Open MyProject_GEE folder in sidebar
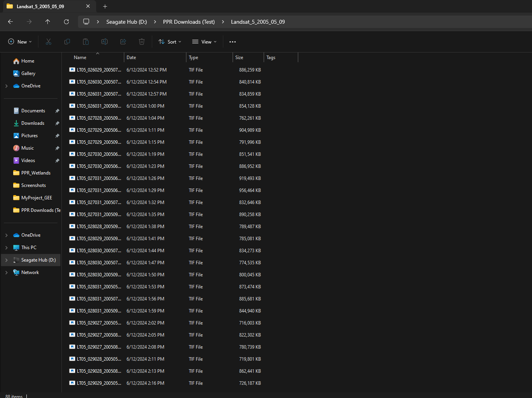 pyautogui.click(x=31, y=198)
